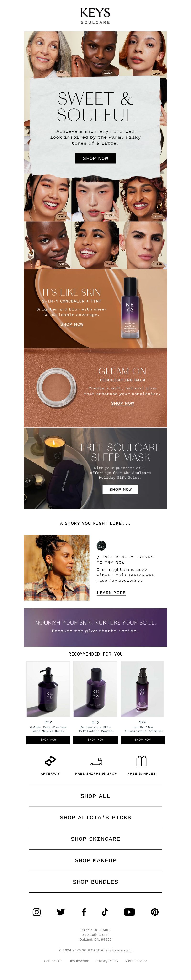Screen dimensions: 191x980
Task: Open the Pinterest icon
Action: coord(155,912)
